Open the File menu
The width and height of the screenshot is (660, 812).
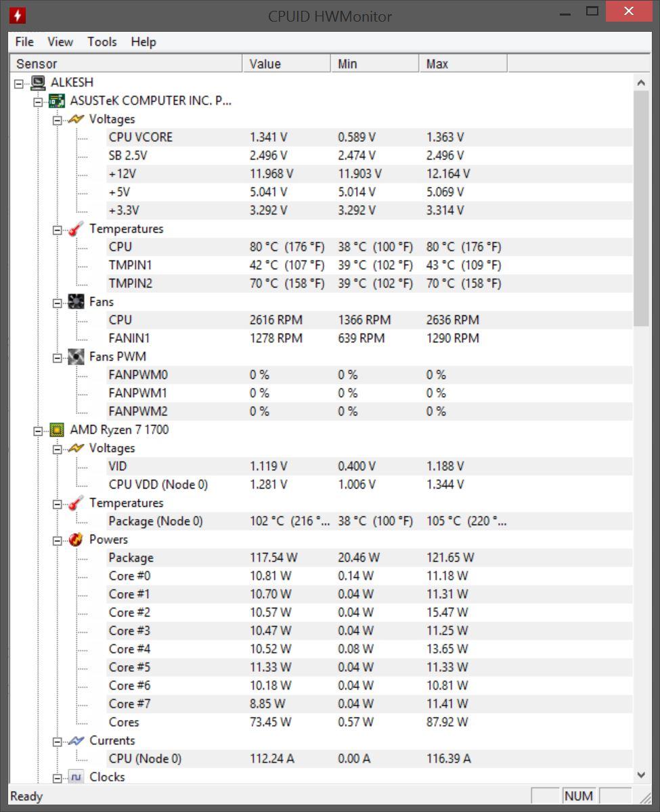pos(24,42)
